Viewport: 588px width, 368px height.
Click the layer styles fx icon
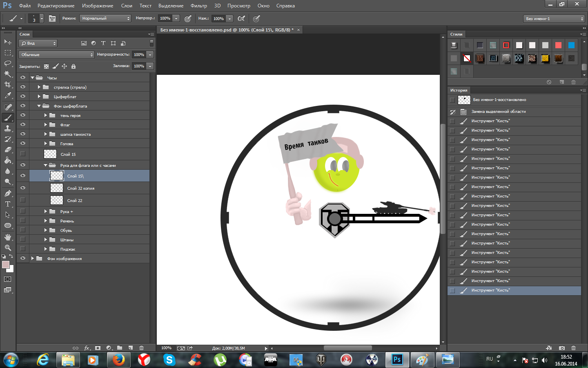87,348
